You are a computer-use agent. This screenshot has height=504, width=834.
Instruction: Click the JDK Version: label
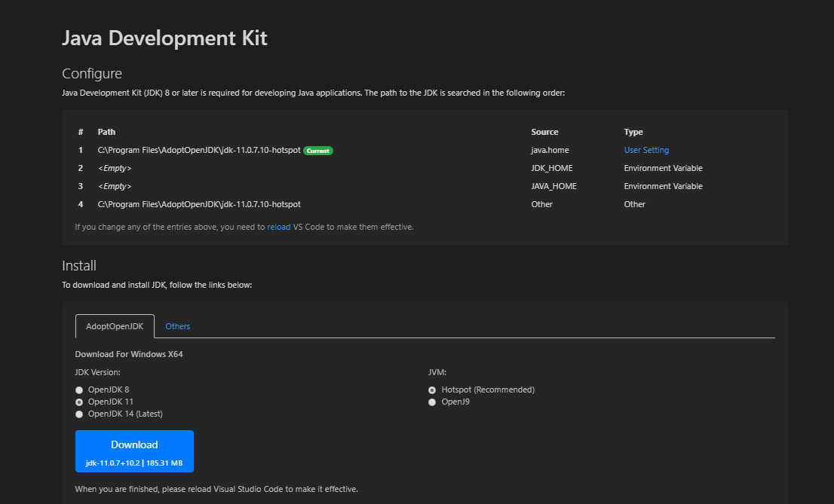coord(98,373)
